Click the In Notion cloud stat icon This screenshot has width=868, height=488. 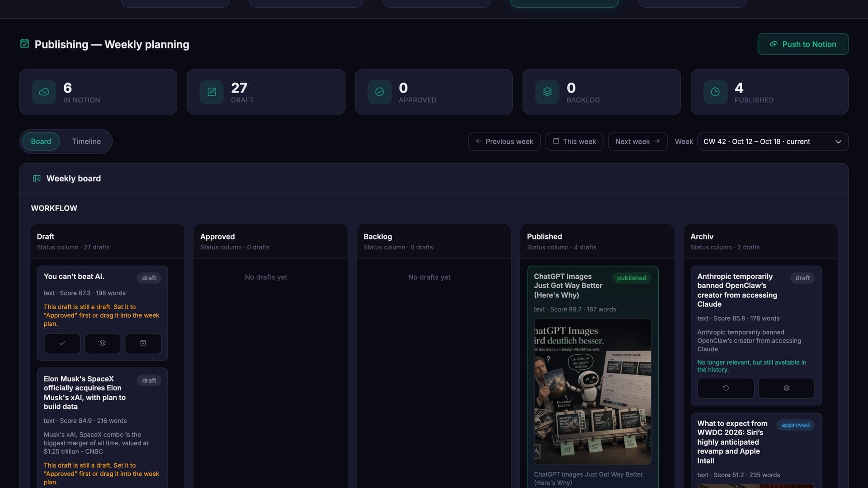tap(44, 92)
